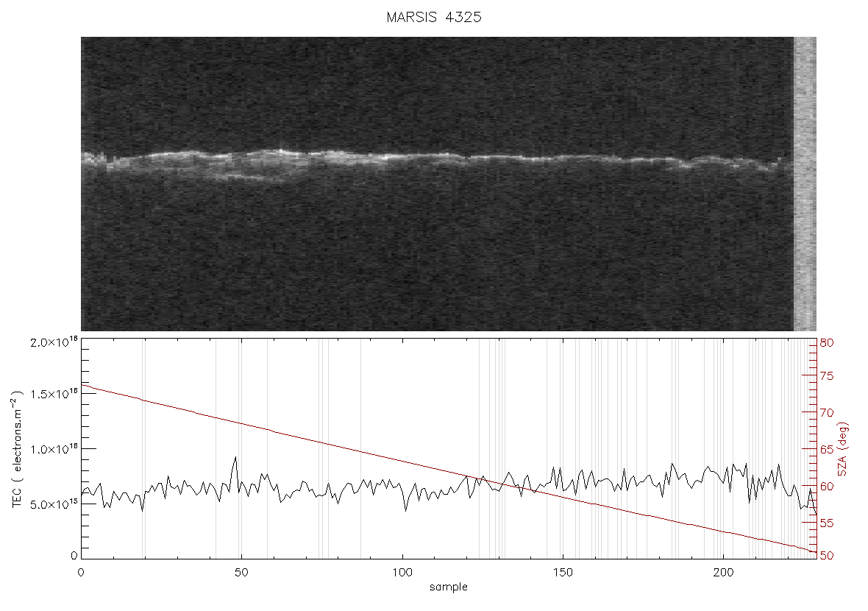868x611 pixels.
Task: Click the TEC peak near sample 48
Action: coord(235,458)
